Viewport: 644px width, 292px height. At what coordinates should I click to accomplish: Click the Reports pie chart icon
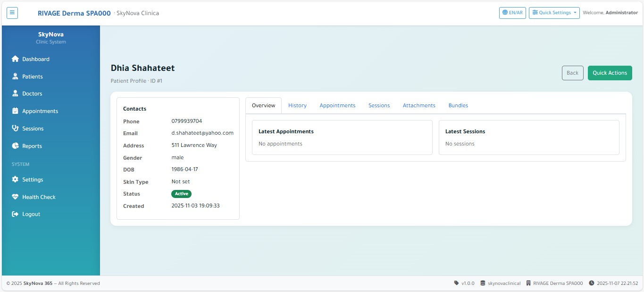15,146
